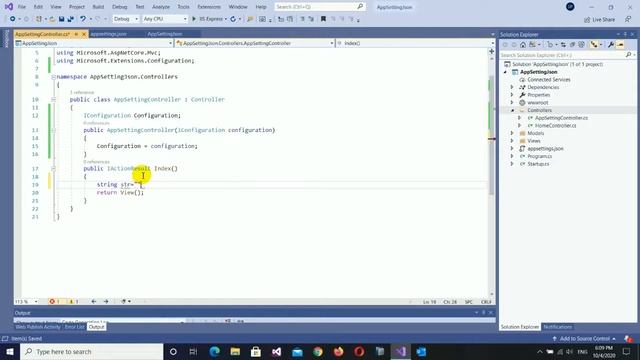
Task: Open the Debug menu
Action: point(120,7)
